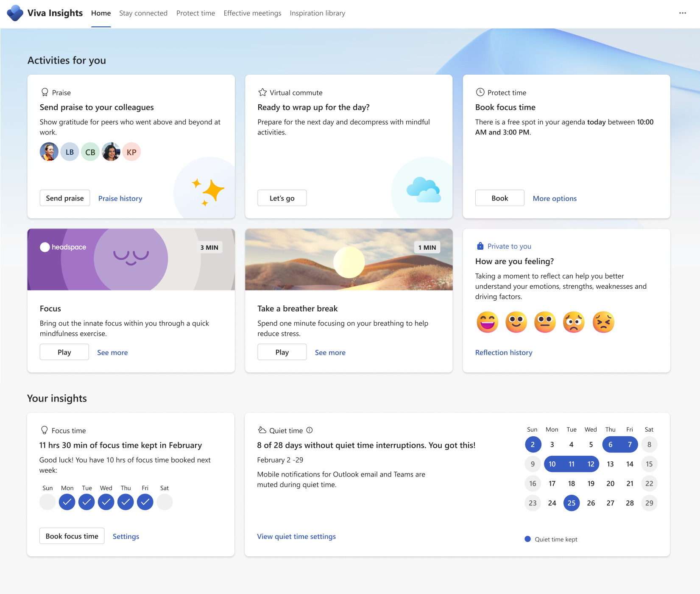The width and height of the screenshot is (700, 594).
Task: Open the Inspiration library
Action: coord(317,13)
